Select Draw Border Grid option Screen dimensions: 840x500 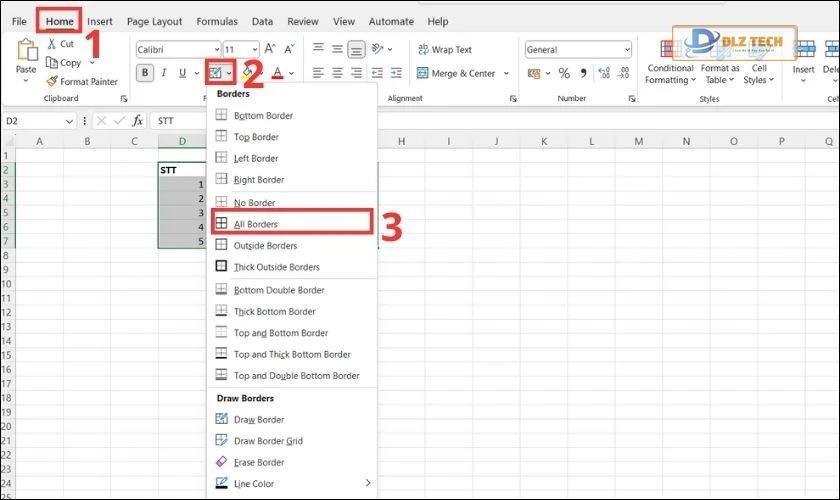[x=267, y=441]
